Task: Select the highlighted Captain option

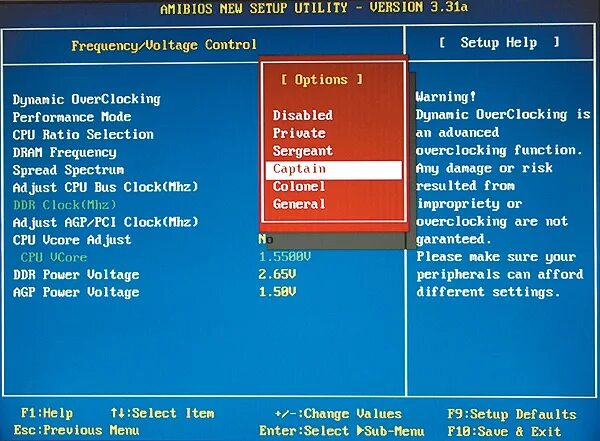Action: (x=334, y=170)
